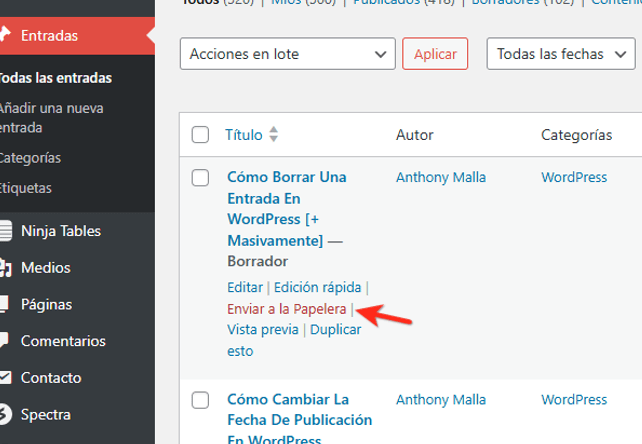Tick the select-all checkbox beside Título
Image resolution: width=642 pixels, height=444 pixels.
(200, 135)
